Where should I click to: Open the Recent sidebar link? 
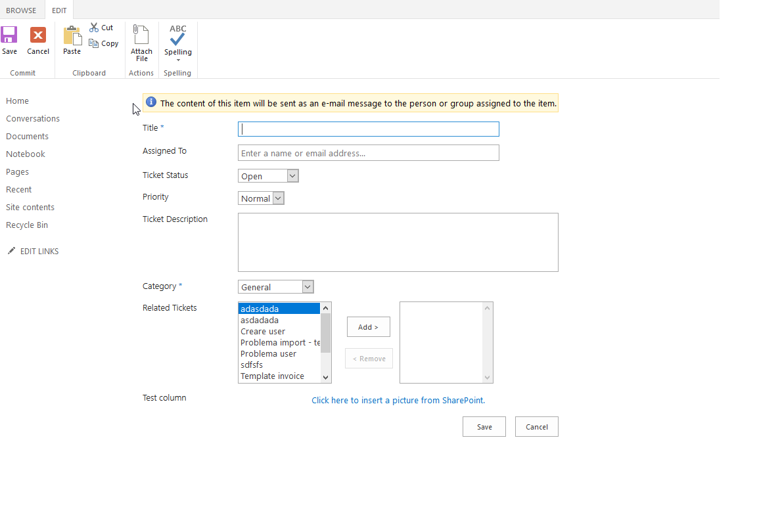(19, 189)
